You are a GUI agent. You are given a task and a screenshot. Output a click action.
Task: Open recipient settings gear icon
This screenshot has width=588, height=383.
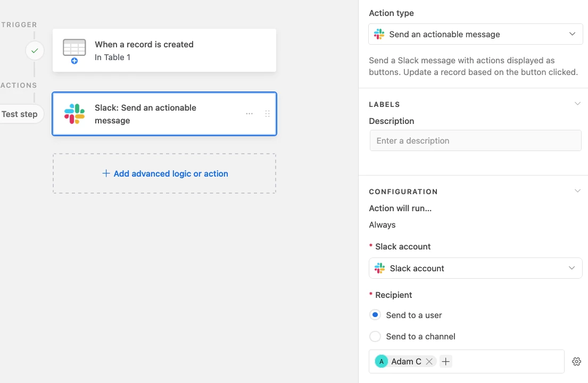click(576, 361)
